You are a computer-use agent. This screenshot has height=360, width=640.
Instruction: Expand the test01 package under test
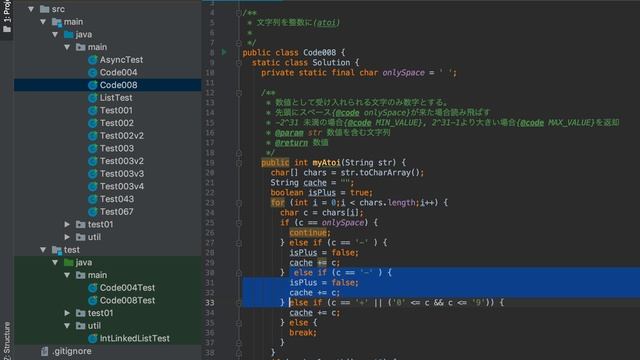67,313
